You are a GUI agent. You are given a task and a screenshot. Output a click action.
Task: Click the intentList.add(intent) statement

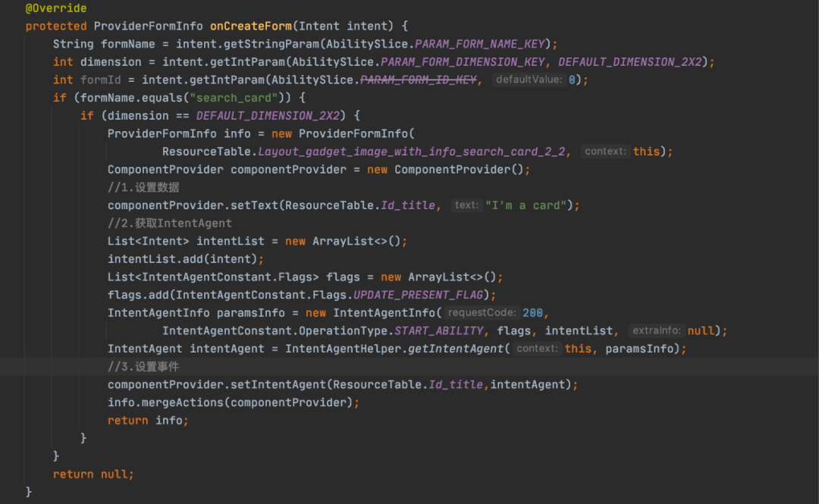186,259
